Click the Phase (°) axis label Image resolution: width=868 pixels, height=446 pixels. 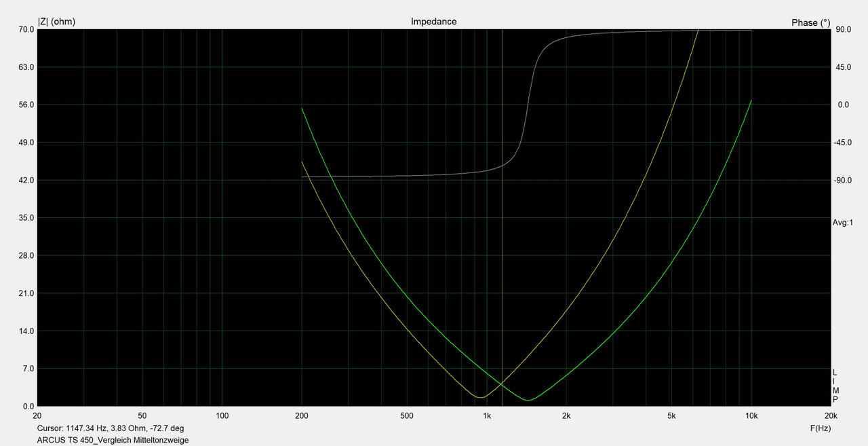tap(810, 22)
